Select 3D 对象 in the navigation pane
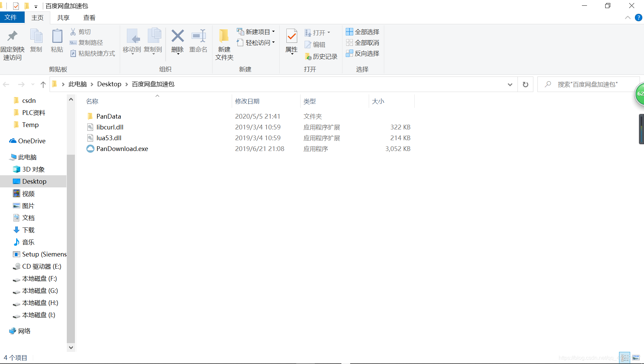 coord(33,169)
